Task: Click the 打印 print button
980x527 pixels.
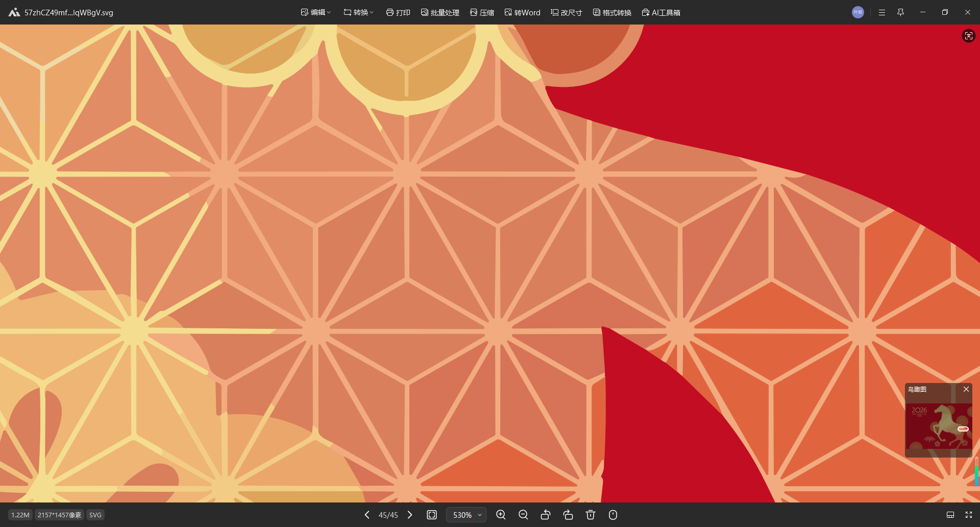Action: point(398,12)
